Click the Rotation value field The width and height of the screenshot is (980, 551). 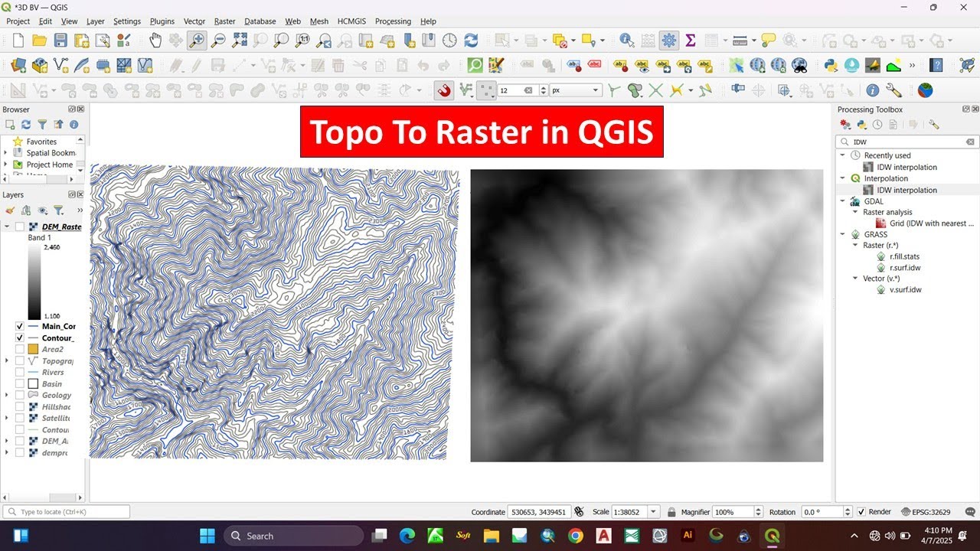[x=821, y=512]
